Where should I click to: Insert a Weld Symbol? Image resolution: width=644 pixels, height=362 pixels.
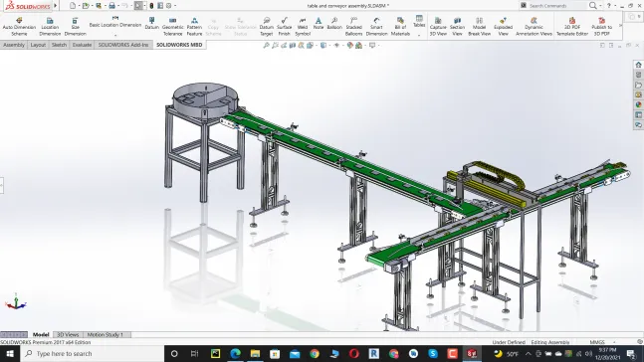(x=303, y=27)
